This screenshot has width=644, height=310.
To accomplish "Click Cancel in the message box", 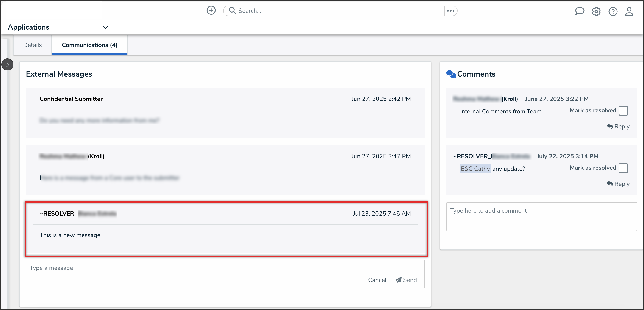I will tap(377, 280).
